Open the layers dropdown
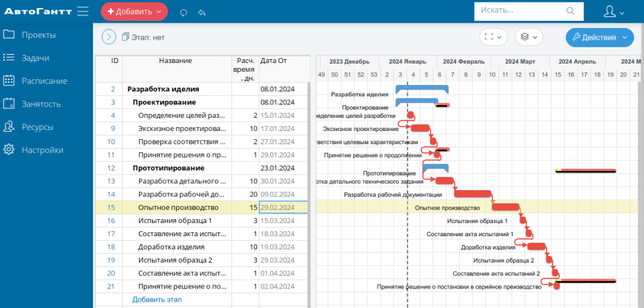Viewport: 644px width, 308px height. pyautogui.click(x=529, y=37)
